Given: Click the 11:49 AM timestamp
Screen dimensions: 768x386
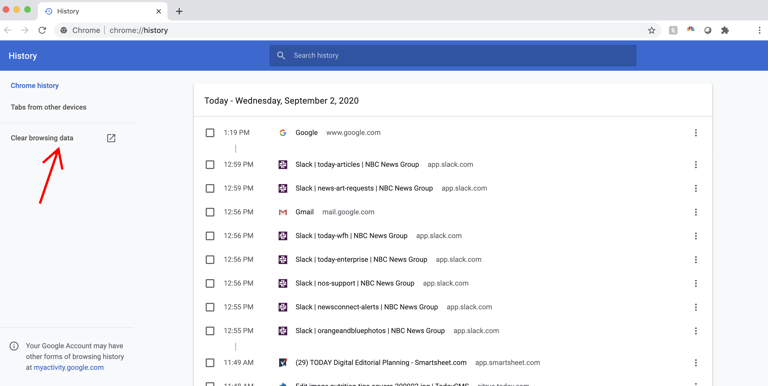Looking at the screenshot, I should (x=239, y=363).
